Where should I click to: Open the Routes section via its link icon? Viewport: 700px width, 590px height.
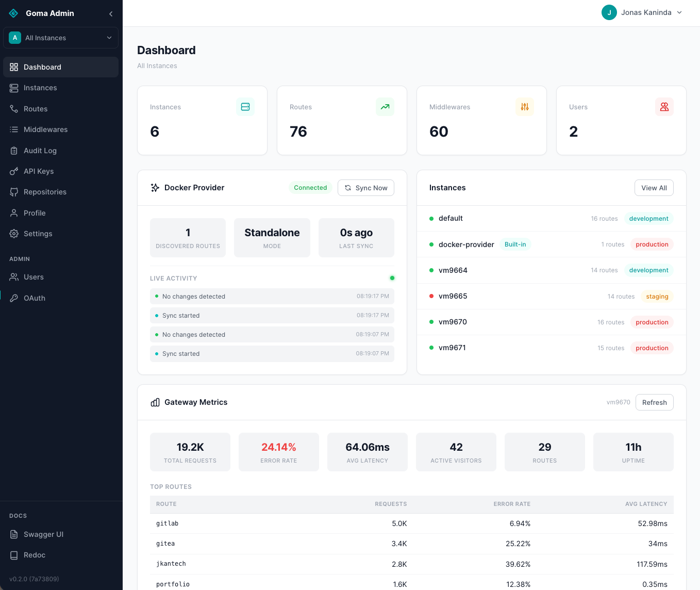click(14, 109)
